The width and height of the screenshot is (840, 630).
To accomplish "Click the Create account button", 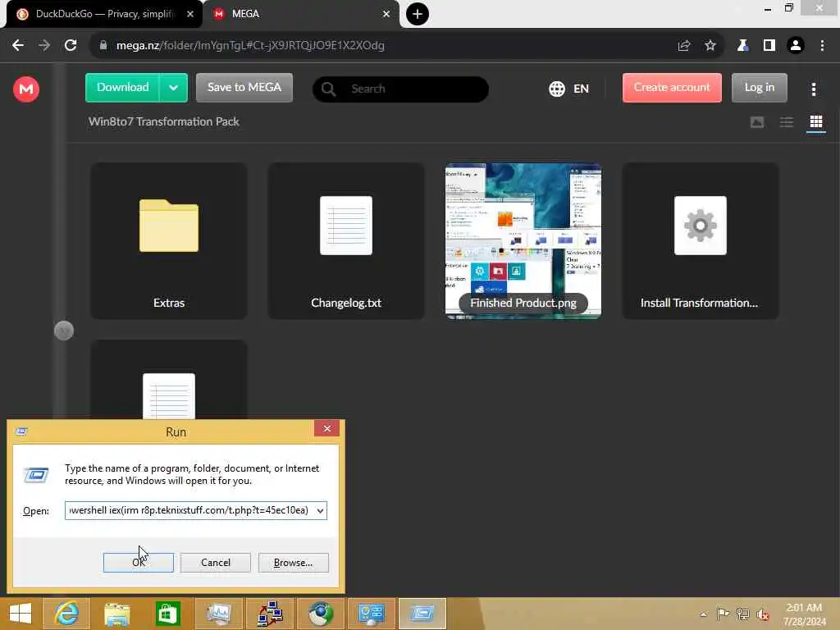I will 672,88.
